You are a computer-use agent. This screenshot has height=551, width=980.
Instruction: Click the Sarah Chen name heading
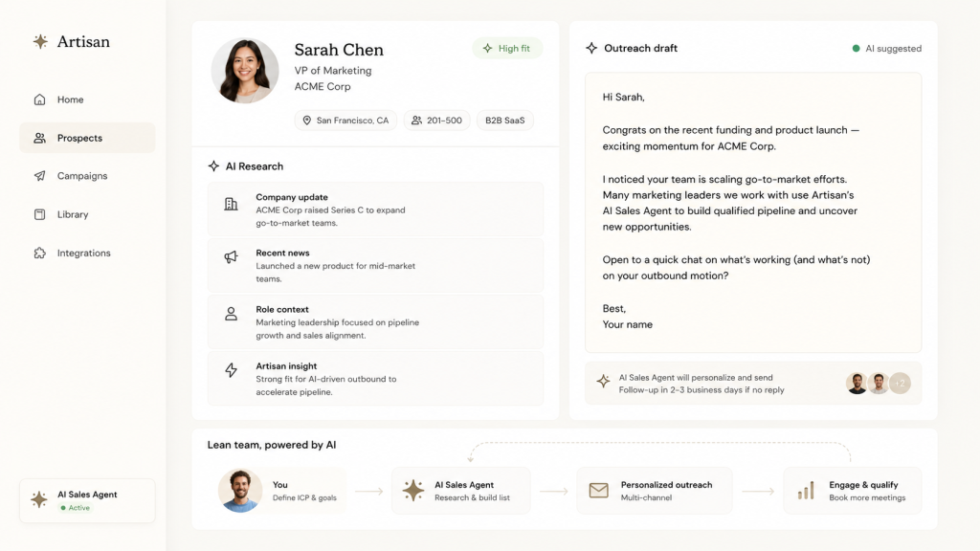click(339, 50)
